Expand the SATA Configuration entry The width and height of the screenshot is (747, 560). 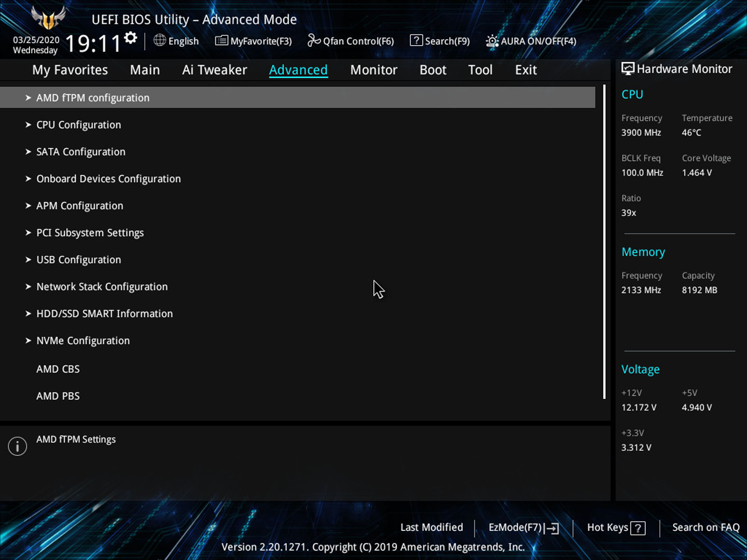80,152
